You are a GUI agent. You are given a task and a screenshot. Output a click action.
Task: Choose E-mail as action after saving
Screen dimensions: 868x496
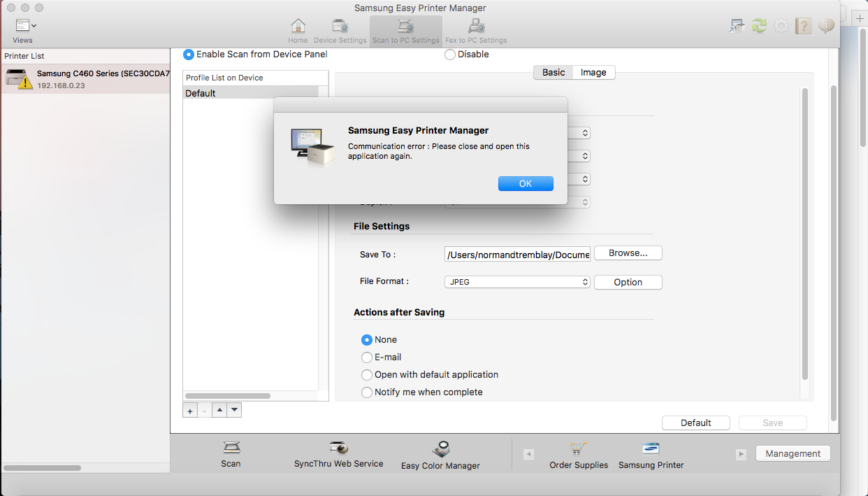(x=367, y=357)
